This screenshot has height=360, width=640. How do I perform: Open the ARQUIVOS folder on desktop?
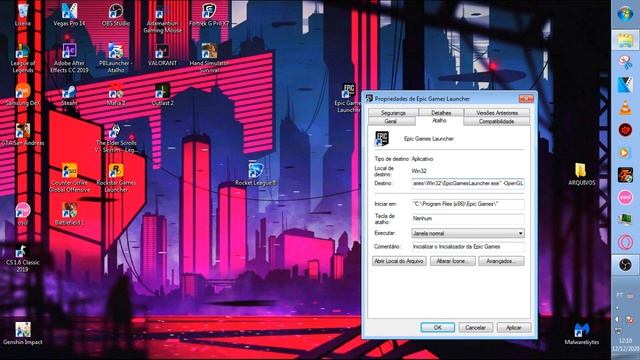(x=581, y=174)
